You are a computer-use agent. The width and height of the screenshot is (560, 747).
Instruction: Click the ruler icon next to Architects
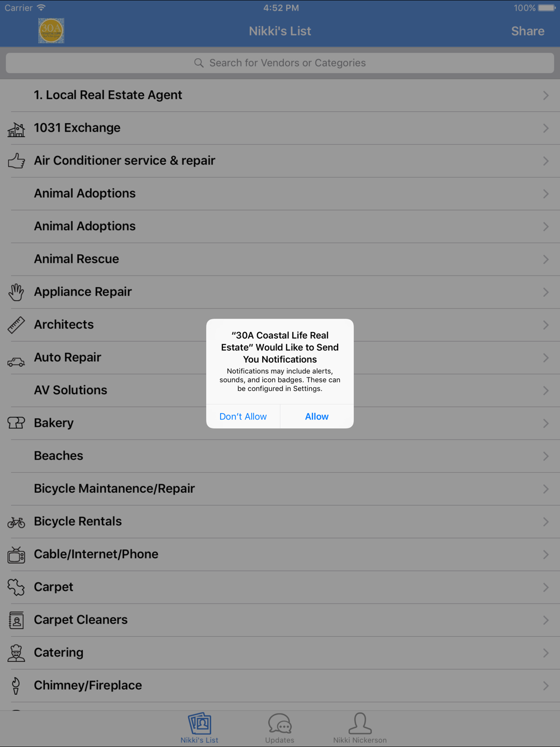tap(16, 325)
